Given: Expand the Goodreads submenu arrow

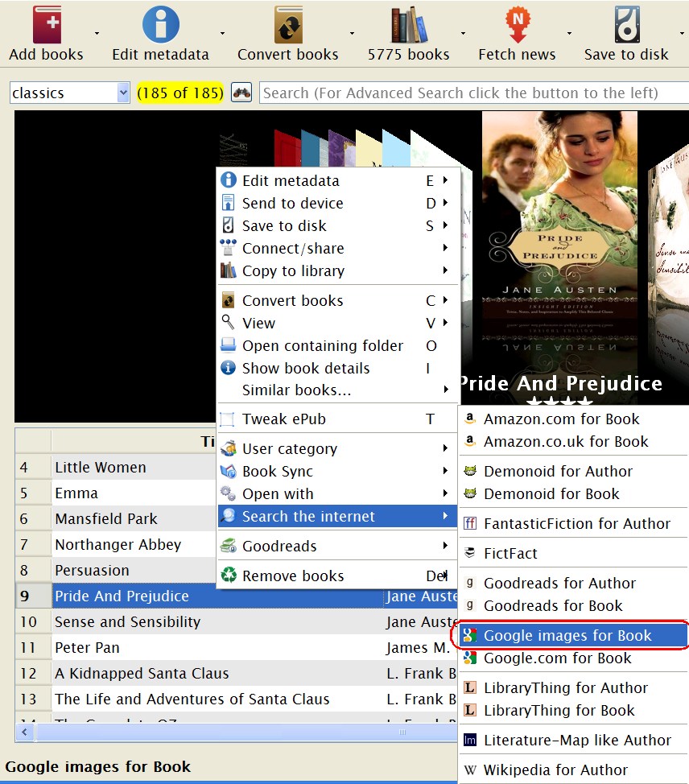Looking at the screenshot, I should pyautogui.click(x=445, y=545).
